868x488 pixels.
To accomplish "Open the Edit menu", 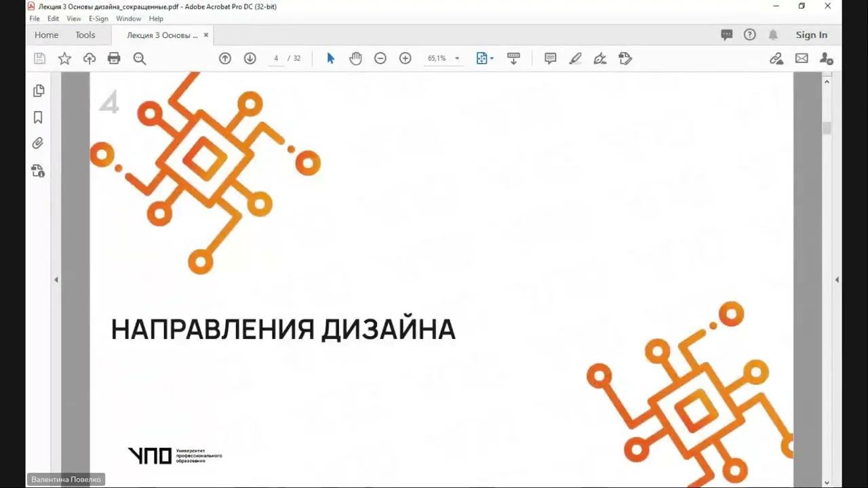I will pos(53,19).
